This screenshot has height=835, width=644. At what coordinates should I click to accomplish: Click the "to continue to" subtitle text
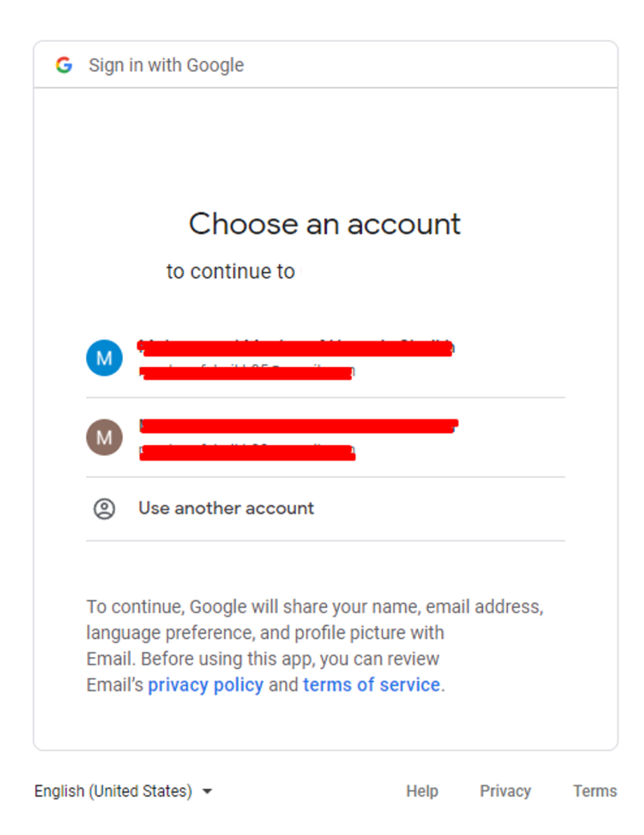coord(230,271)
